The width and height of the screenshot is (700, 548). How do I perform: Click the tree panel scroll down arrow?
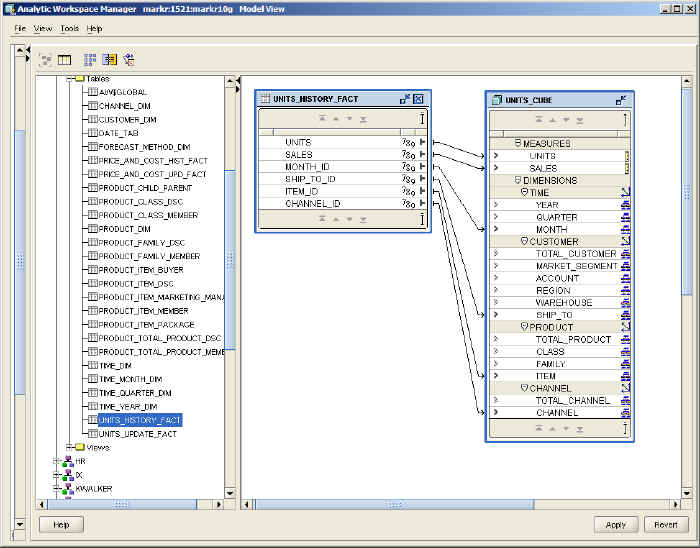pos(230,493)
